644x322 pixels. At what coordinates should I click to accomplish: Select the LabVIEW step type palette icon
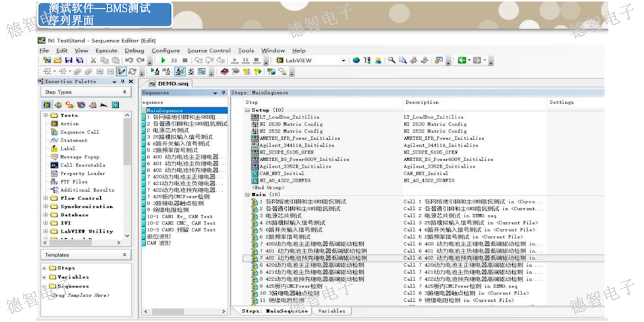(x=47, y=105)
